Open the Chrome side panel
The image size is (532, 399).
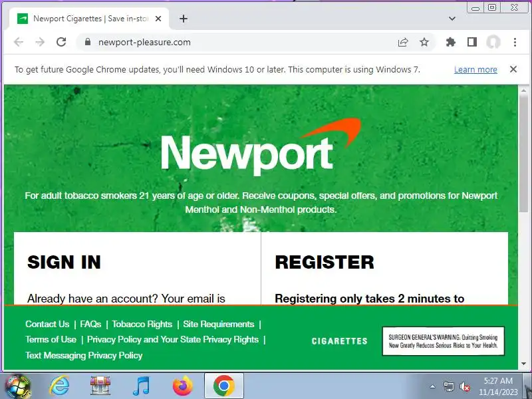[472, 42]
